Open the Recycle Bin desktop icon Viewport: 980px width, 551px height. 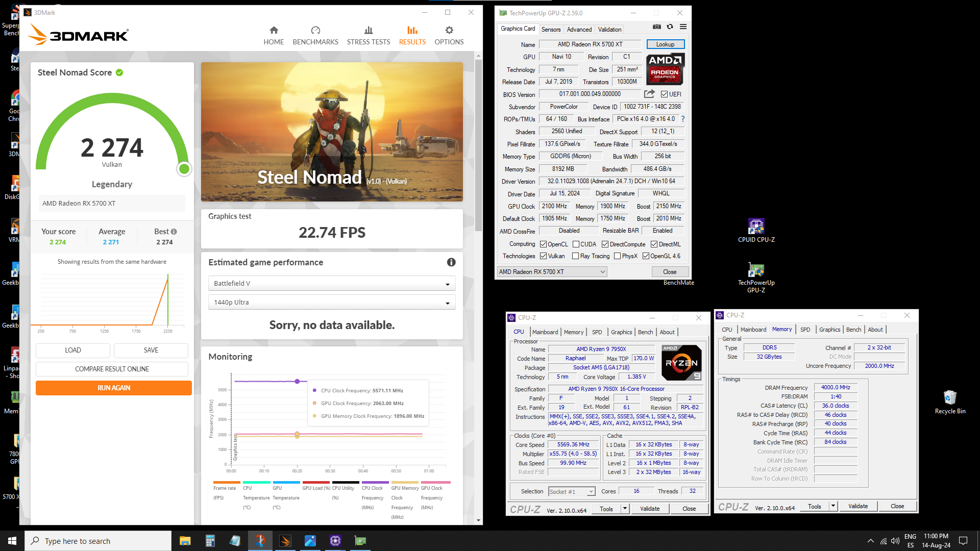[x=950, y=402]
